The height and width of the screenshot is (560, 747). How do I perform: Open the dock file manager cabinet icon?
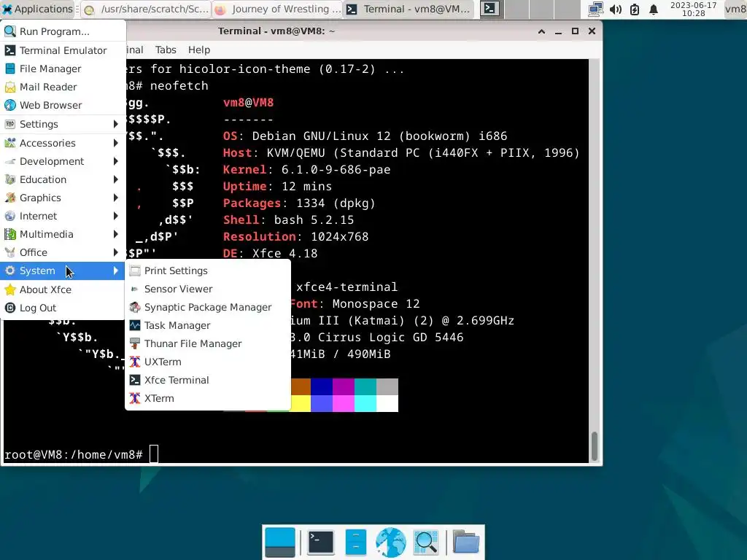[x=356, y=542]
